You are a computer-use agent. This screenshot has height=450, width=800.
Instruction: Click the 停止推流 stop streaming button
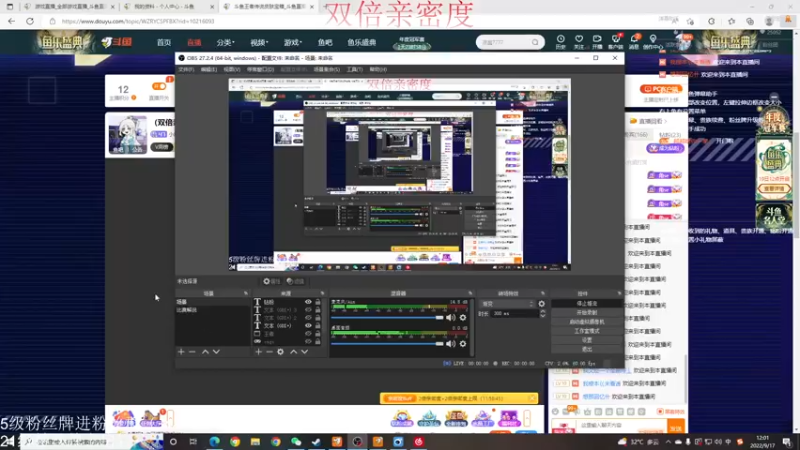coord(587,304)
